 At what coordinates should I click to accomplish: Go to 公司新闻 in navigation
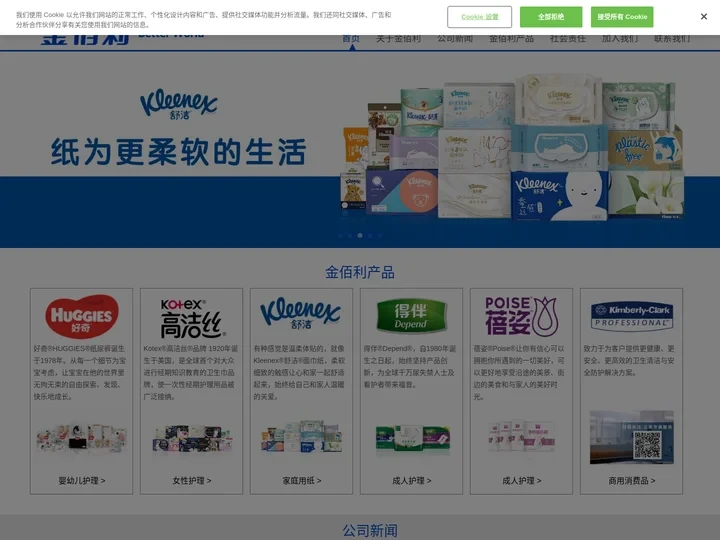click(455, 39)
